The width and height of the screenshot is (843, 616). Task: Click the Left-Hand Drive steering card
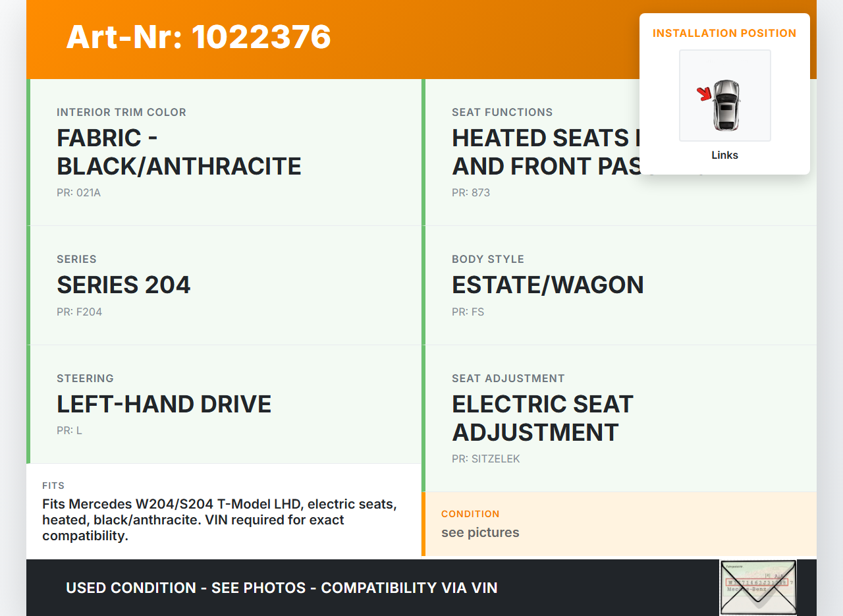224,404
